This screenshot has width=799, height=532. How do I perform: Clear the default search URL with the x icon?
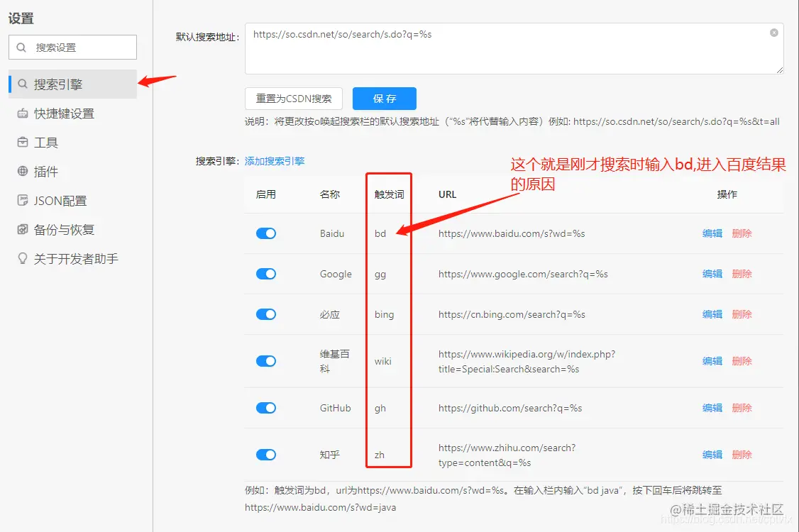pyautogui.click(x=773, y=33)
